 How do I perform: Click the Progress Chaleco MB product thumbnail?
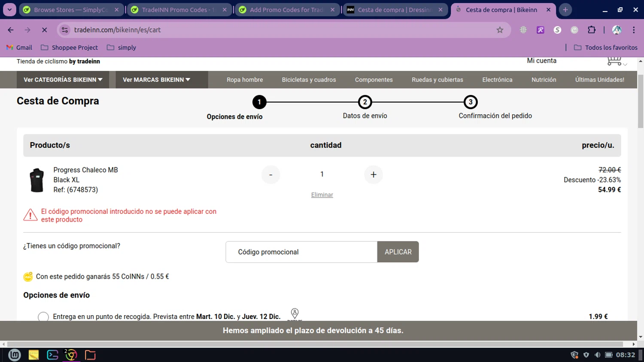coord(37,180)
